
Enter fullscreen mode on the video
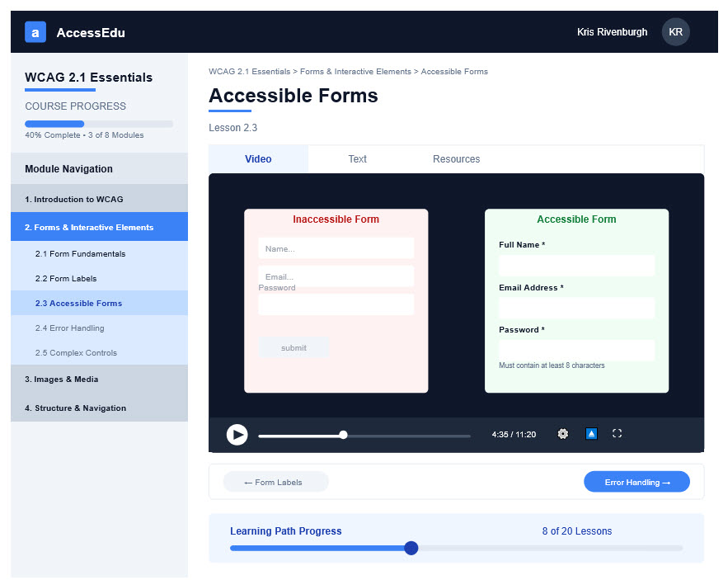click(x=617, y=433)
